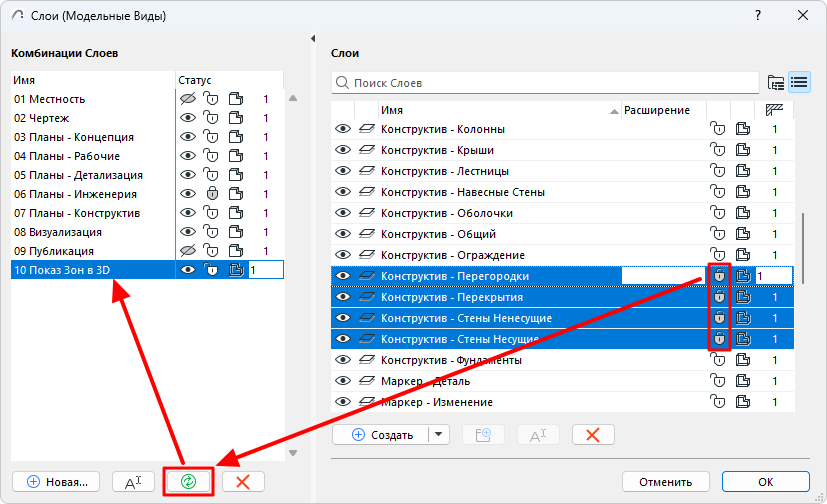827x504 pixels.
Task: Hide the Маркер - Деталь layer
Action: [x=343, y=381]
